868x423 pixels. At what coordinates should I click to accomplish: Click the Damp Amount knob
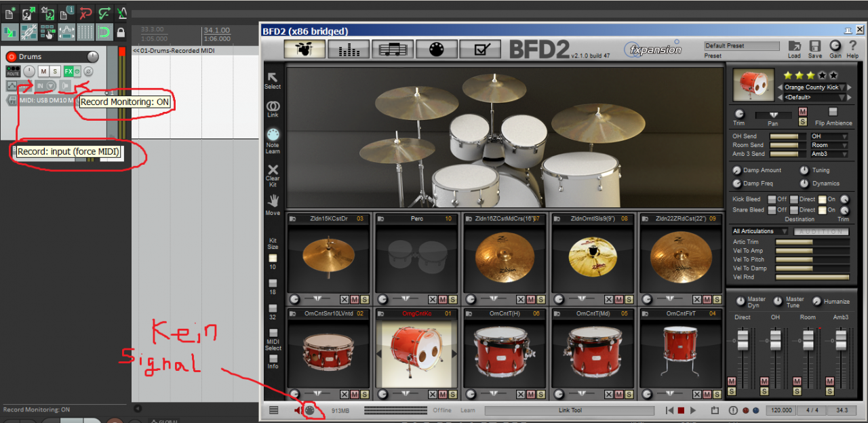[737, 170]
